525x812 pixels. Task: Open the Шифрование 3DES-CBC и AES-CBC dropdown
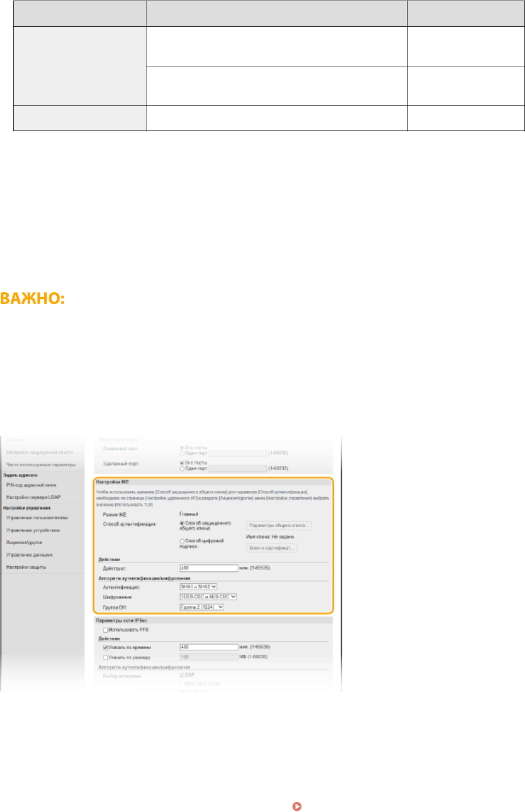208,597
